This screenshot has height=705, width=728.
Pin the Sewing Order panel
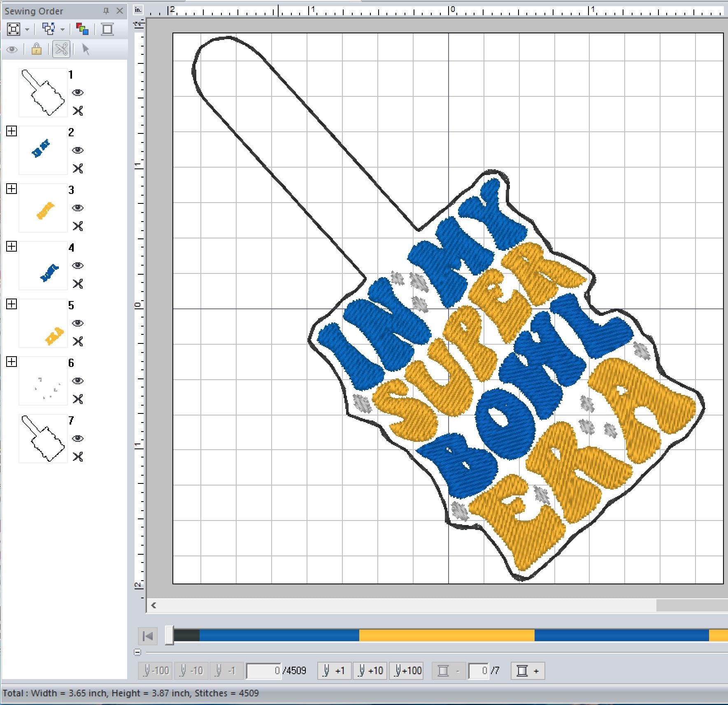106,11
